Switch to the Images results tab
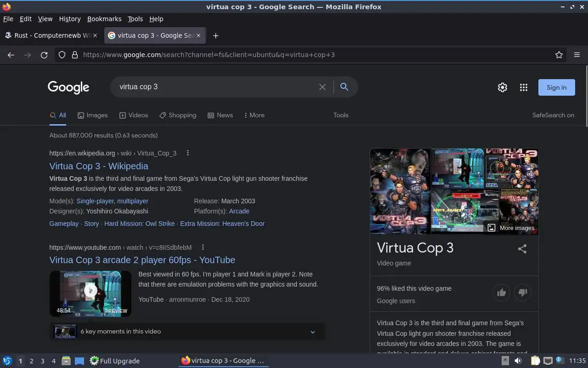Screen dimensions: 588x368 pyautogui.click(x=93, y=115)
